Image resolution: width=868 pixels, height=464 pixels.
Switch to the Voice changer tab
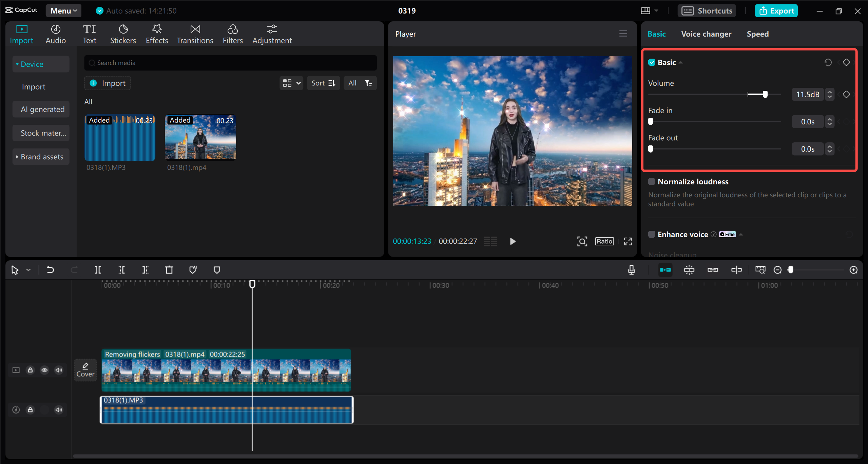point(706,34)
